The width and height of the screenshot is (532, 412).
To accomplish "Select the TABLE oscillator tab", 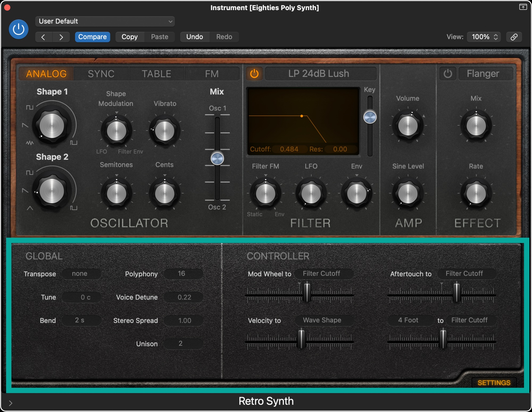I will point(156,74).
